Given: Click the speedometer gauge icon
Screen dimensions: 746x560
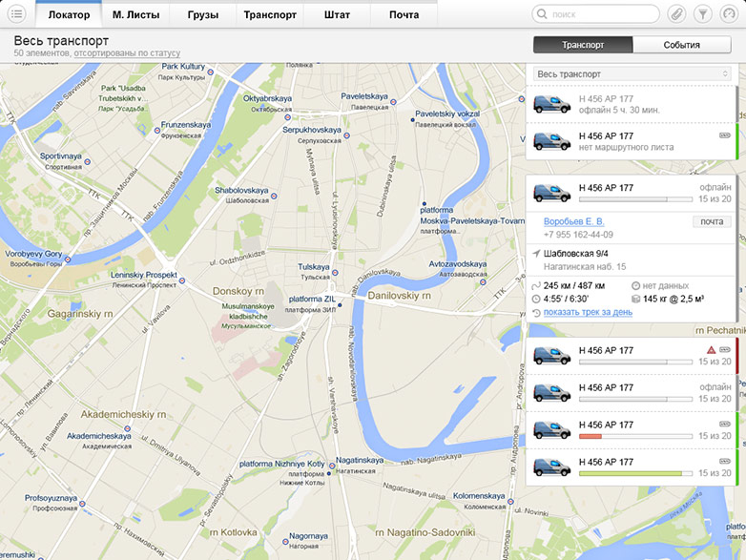Looking at the screenshot, I should click(x=729, y=13).
